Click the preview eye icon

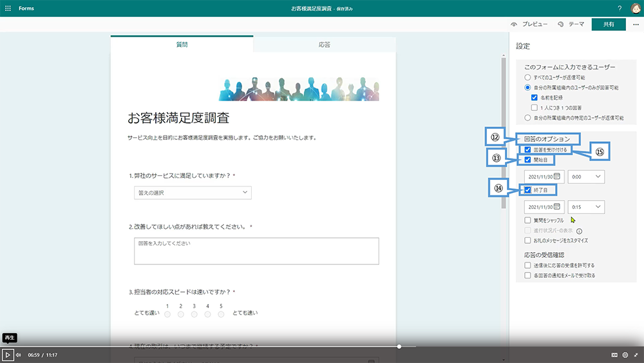(514, 25)
